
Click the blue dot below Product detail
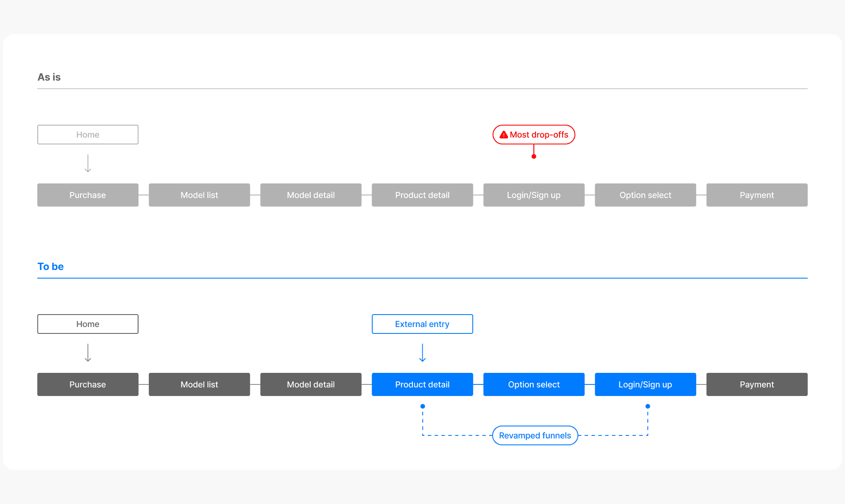(423, 406)
